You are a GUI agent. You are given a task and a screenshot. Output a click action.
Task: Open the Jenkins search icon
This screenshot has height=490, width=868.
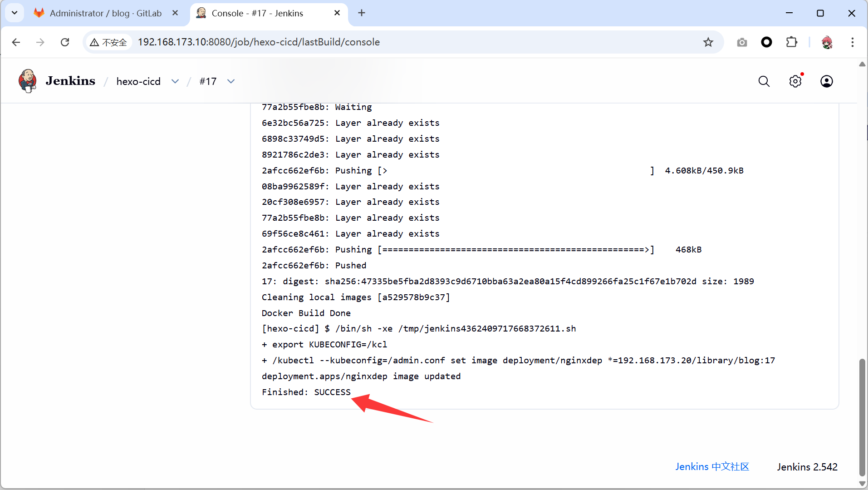tap(764, 81)
